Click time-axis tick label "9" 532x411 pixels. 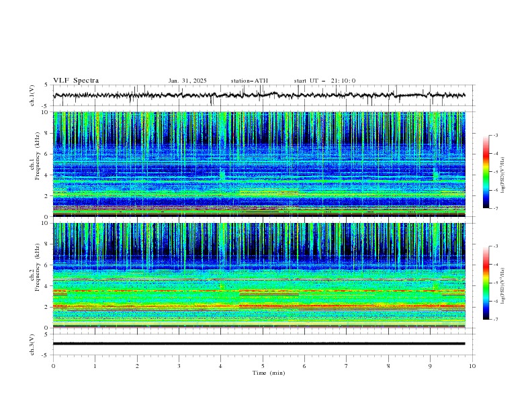click(x=430, y=366)
